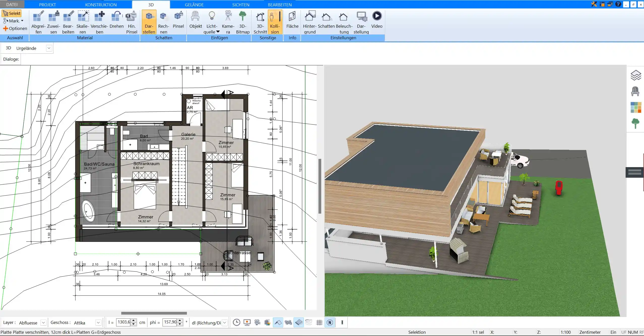The width and height of the screenshot is (644, 336).
Task: Click the monitor star icon in bottom toolbar
Action: [247, 322]
